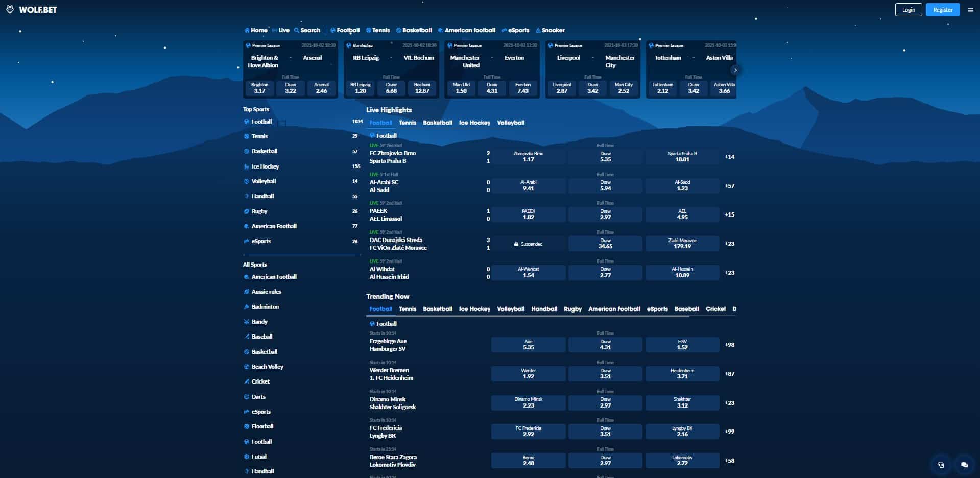Select Lyngby BK at 2.16 odds
The height and width of the screenshot is (478, 980).
coord(682,432)
